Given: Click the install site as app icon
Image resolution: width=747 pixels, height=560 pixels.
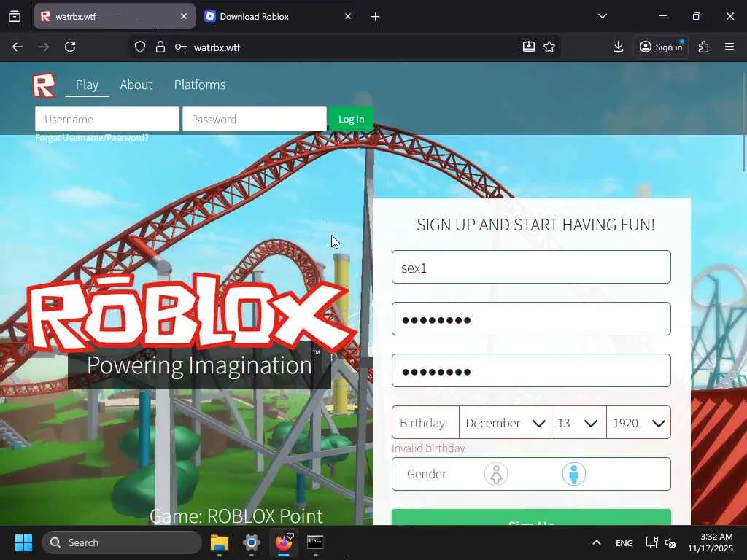Looking at the screenshot, I should (528, 47).
